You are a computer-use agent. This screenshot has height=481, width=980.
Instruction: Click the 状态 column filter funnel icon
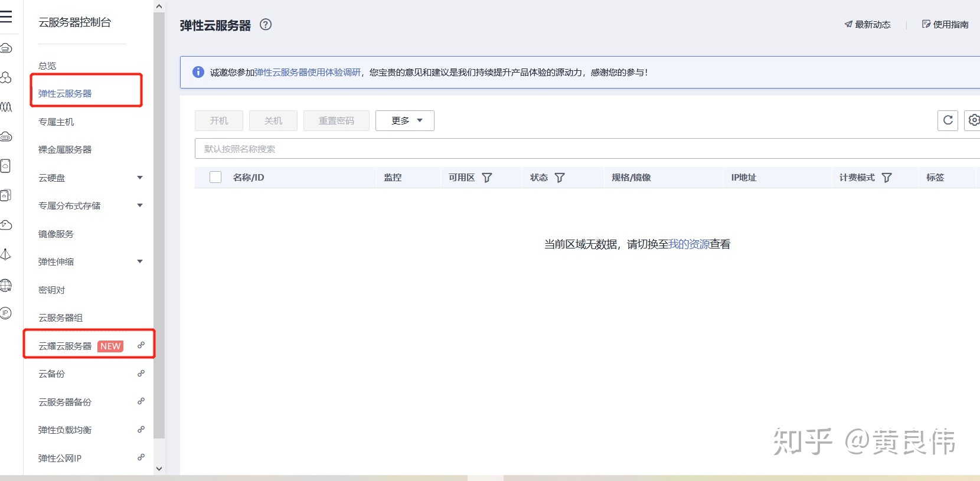(x=560, y=178)
